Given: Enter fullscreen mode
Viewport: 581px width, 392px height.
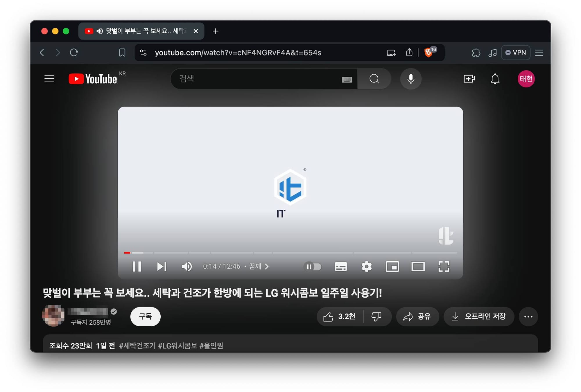Looking at the screenshot, I should pyautogui.click(x=444, y=267).
